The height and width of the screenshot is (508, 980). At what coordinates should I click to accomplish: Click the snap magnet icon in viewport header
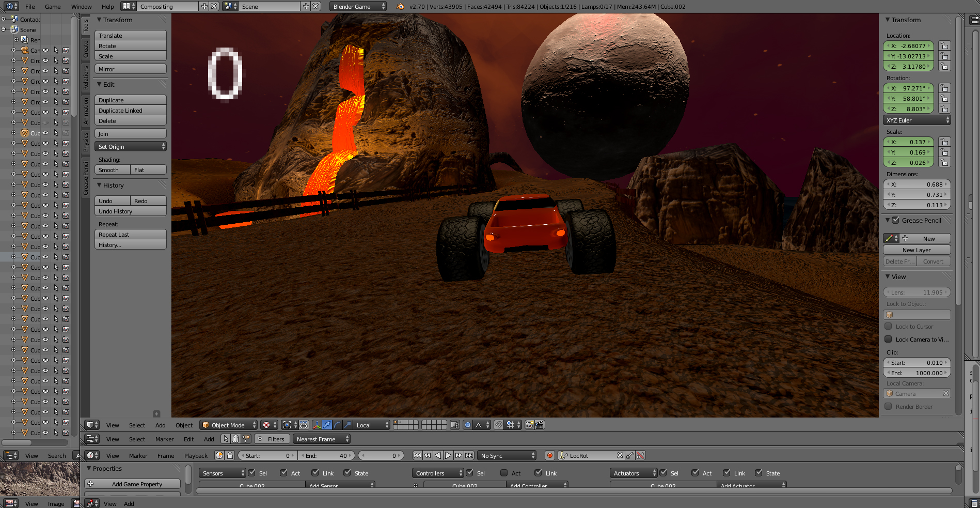498,425
